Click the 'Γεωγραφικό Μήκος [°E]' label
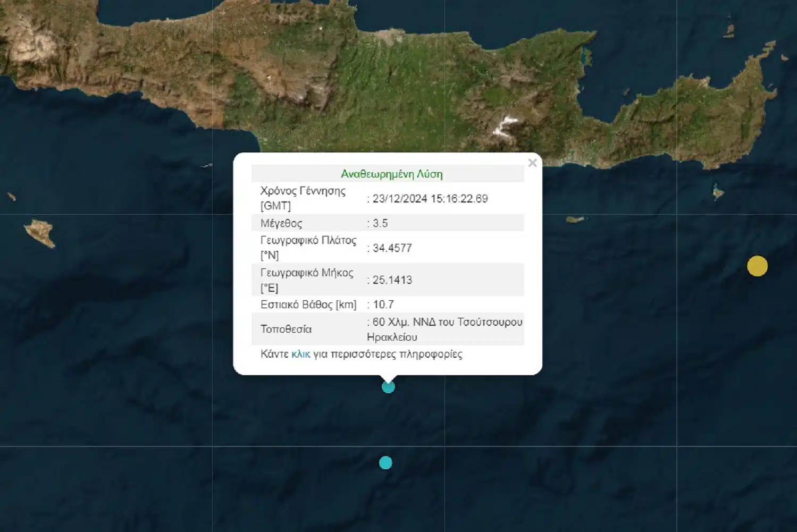The image size is (797, 532). (x=306, y=280)
